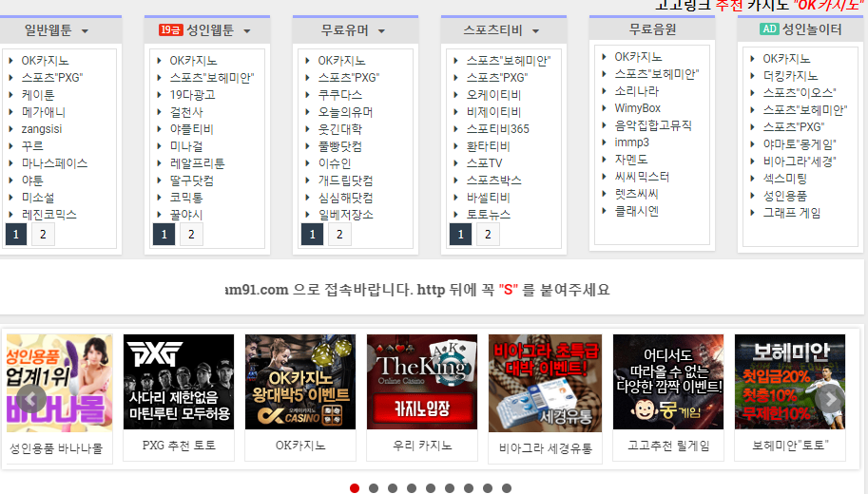Open the 비아그라 세경유통 banner
This screenshot has width=868, height=494.
[546, 383]
